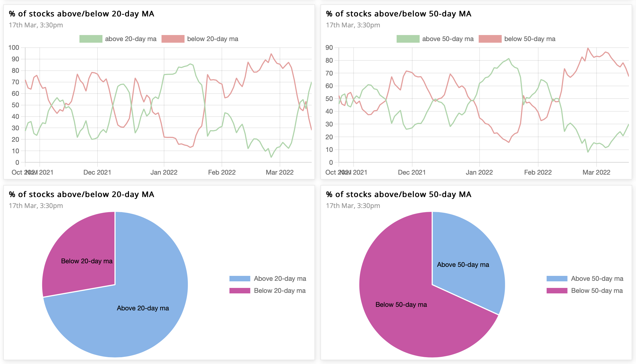Toggle the red "below 20-day ma" line series legend label
This screenshot has width=636, height=364.
tap(213, 39)
